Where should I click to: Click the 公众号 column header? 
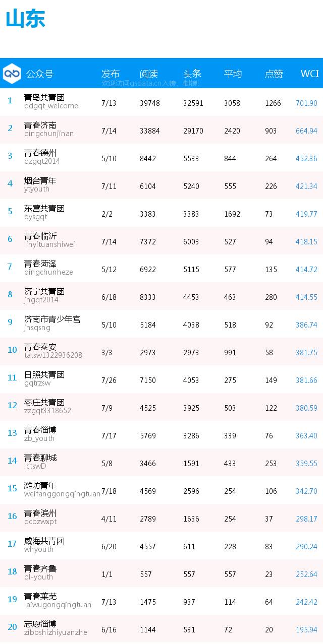tap(39, 74)
